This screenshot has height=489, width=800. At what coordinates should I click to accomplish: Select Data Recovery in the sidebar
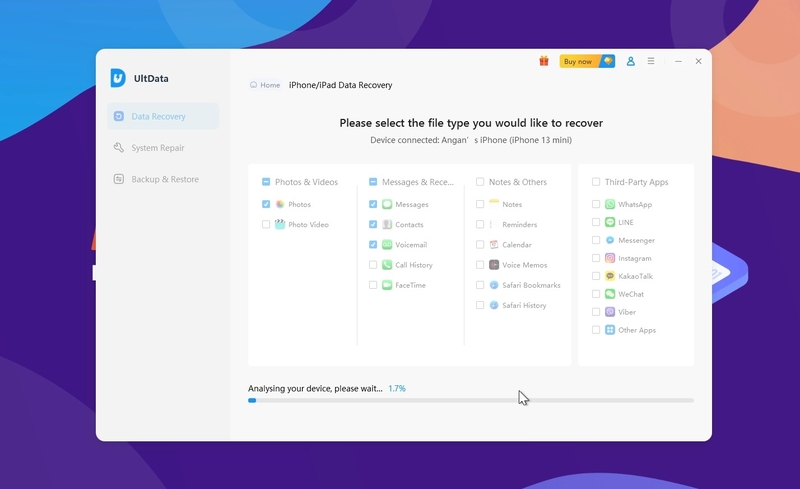[x=163, y=116]
